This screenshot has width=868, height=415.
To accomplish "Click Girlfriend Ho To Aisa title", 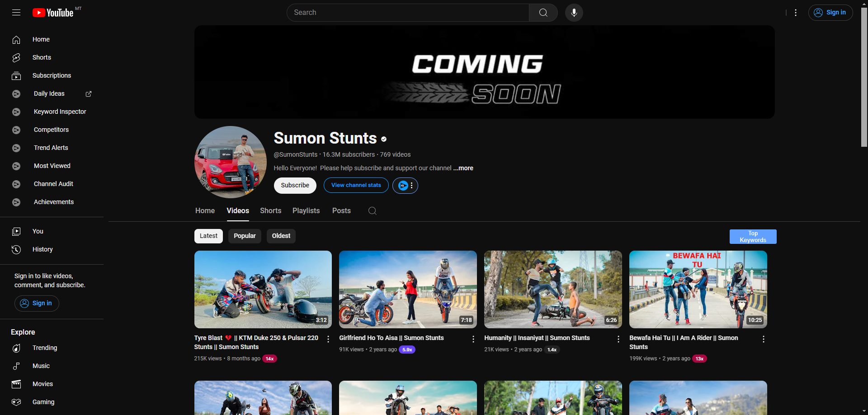I will [x=392, y=338].
